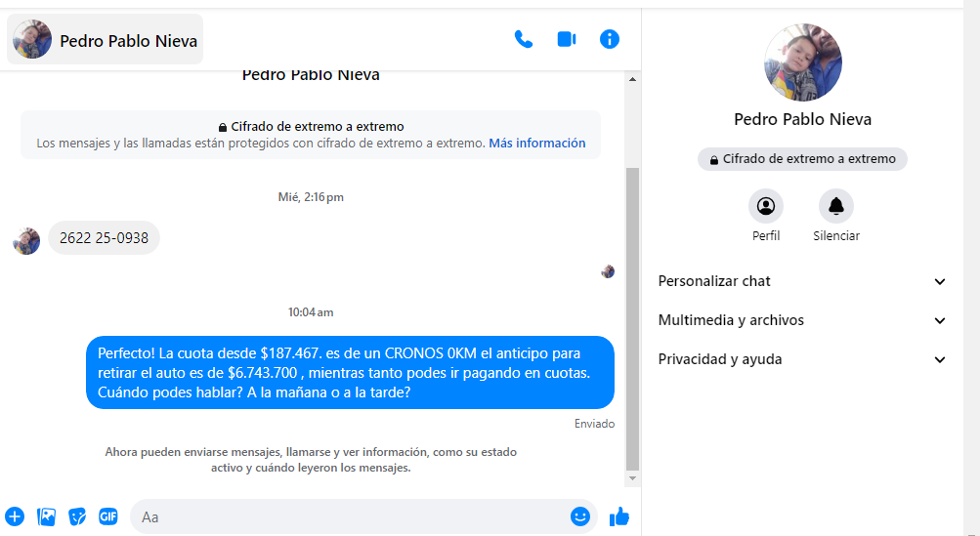Viewport: 980px width, 536px height.
Task: Click Pedro Pablo Nieva header name button
Action: click(x=105, y=39)
